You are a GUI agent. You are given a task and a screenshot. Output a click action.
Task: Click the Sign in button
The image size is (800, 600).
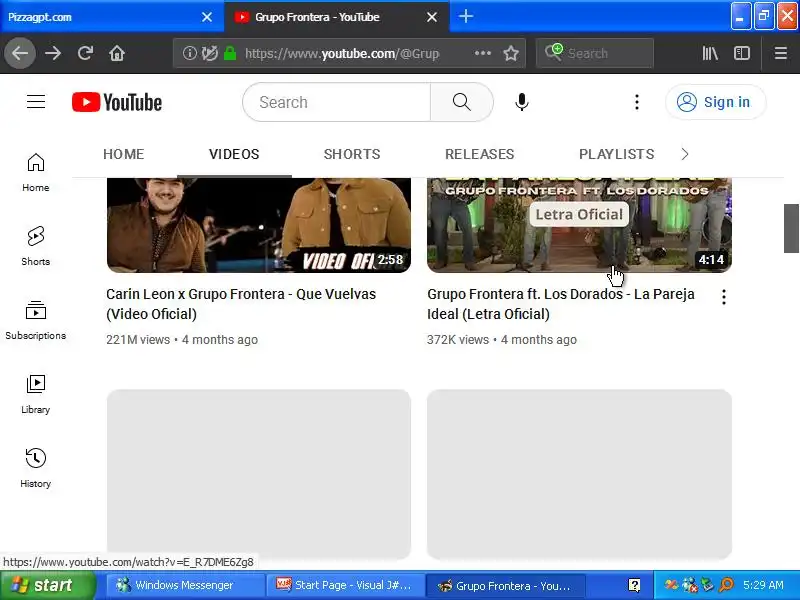(x=715, y=102)
